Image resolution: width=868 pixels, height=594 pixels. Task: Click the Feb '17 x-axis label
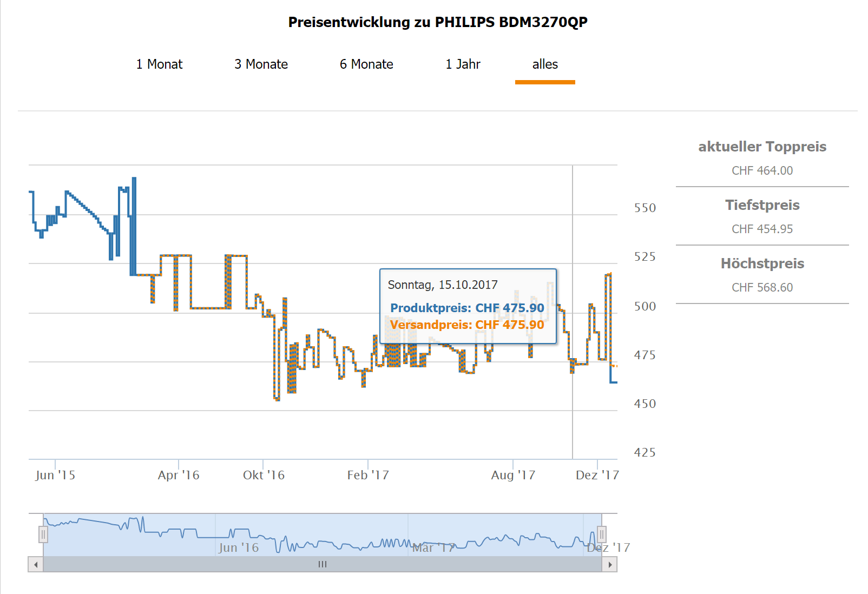click(x=368, y=475)
